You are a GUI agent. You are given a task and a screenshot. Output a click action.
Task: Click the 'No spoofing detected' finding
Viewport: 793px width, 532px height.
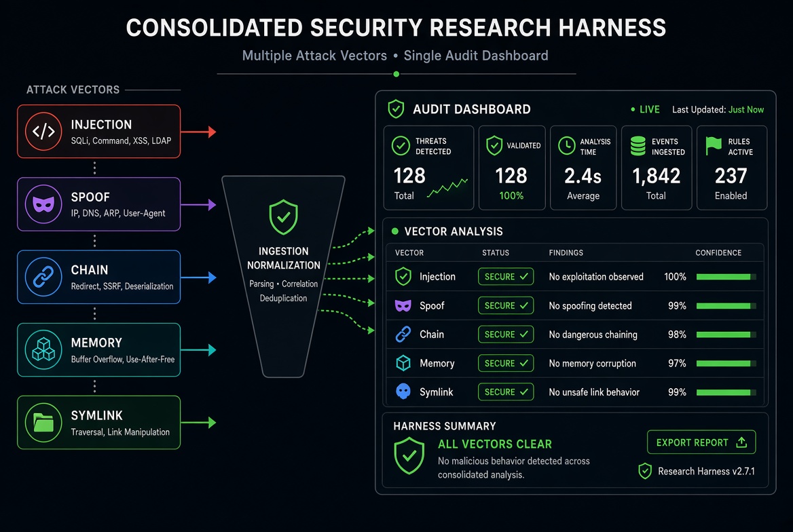590,305
